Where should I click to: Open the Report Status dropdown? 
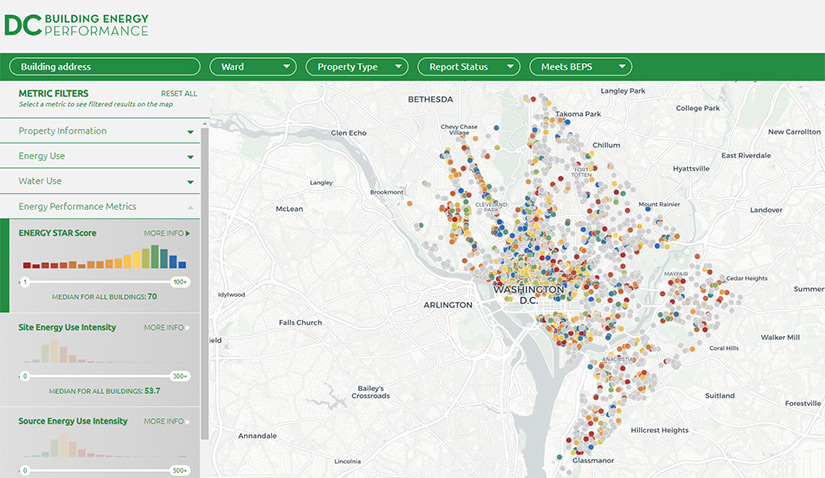[469, 67]
